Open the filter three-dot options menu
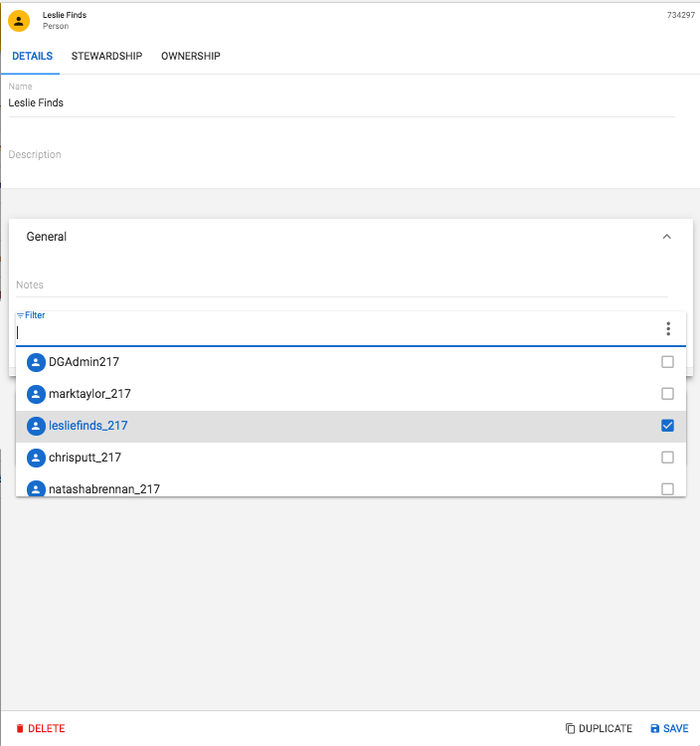This screenshot has width=700, height=746. tap(668, 329)
